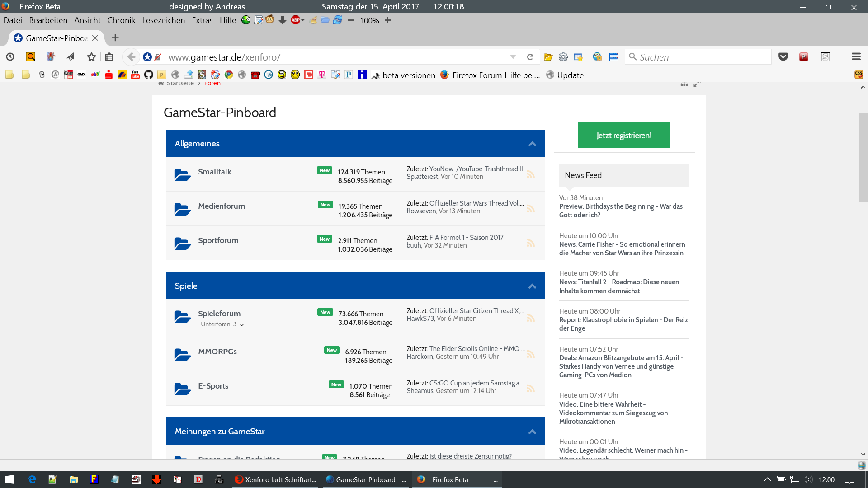868x488 pixels.
Task: Click the Adblock Plus ABP icon
Action: (296, 20)
